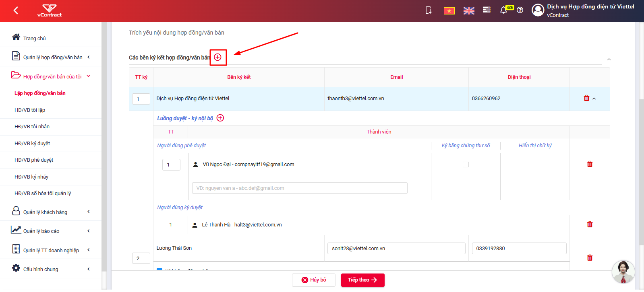Open the help question mark icon
Screen dimensions: 644x292
[520, 10]
